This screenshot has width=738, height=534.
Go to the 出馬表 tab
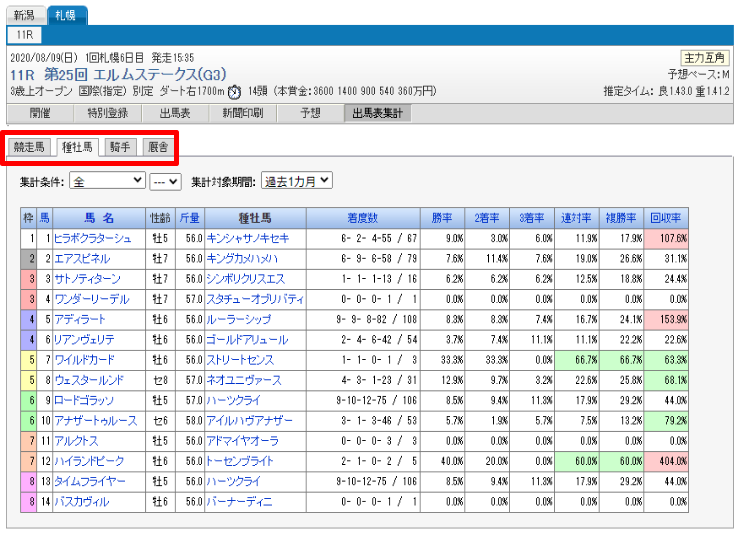[x=175, y=113]
